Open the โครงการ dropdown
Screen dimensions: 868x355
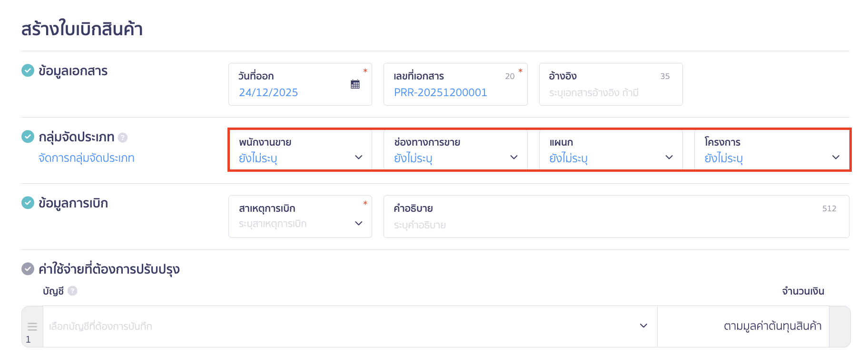pyautogui.click(x=771, y=150)
